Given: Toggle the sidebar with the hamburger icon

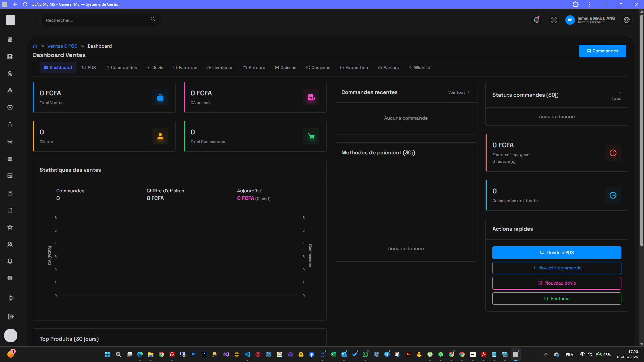Looking at the screenshot, I should (x=33, y=20).
